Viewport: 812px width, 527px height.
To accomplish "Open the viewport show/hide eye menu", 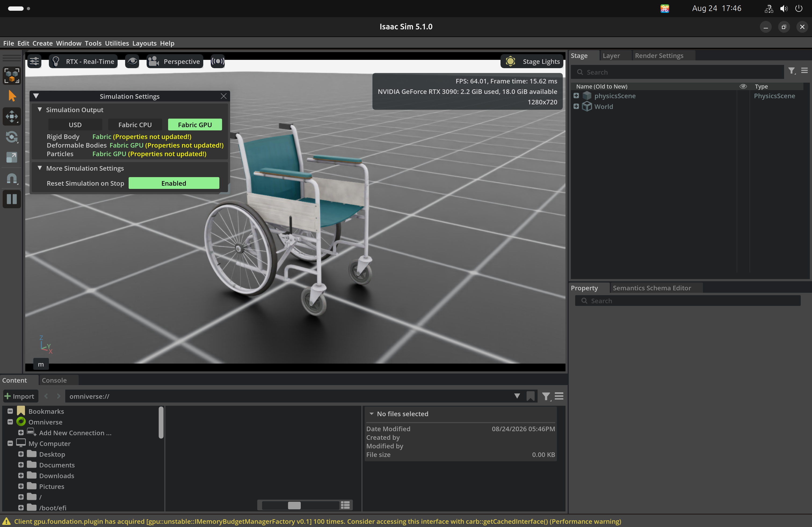I will (132, 61).
